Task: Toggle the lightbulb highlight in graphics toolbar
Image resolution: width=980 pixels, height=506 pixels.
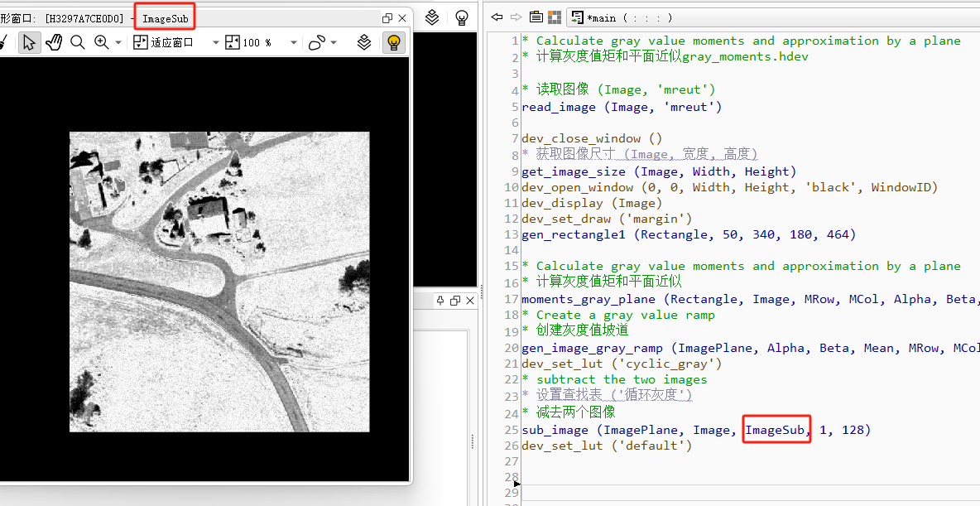Action: (x=394, y=41)
